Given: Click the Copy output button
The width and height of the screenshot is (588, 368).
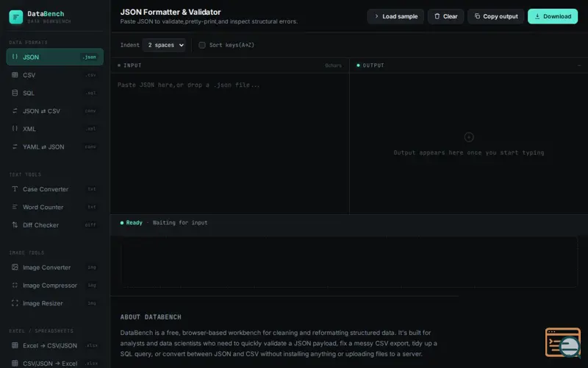Looking at the screenshot, I should (x=495, y=16).
